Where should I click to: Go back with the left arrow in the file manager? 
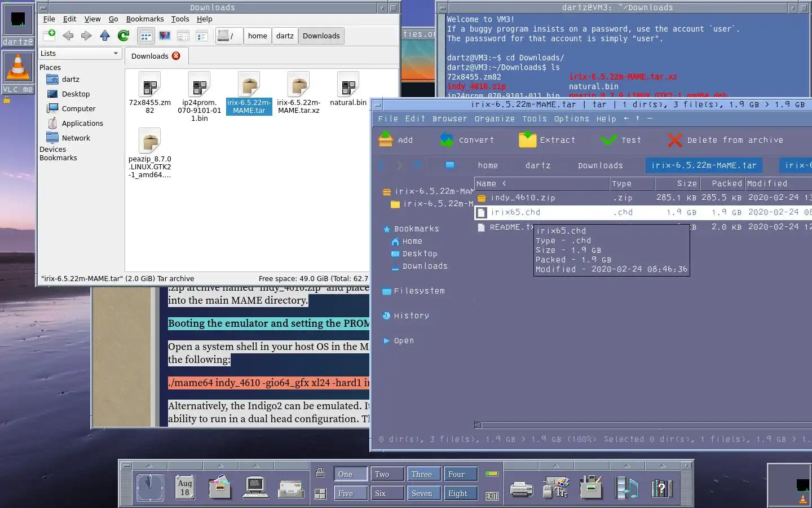(68, 36)
